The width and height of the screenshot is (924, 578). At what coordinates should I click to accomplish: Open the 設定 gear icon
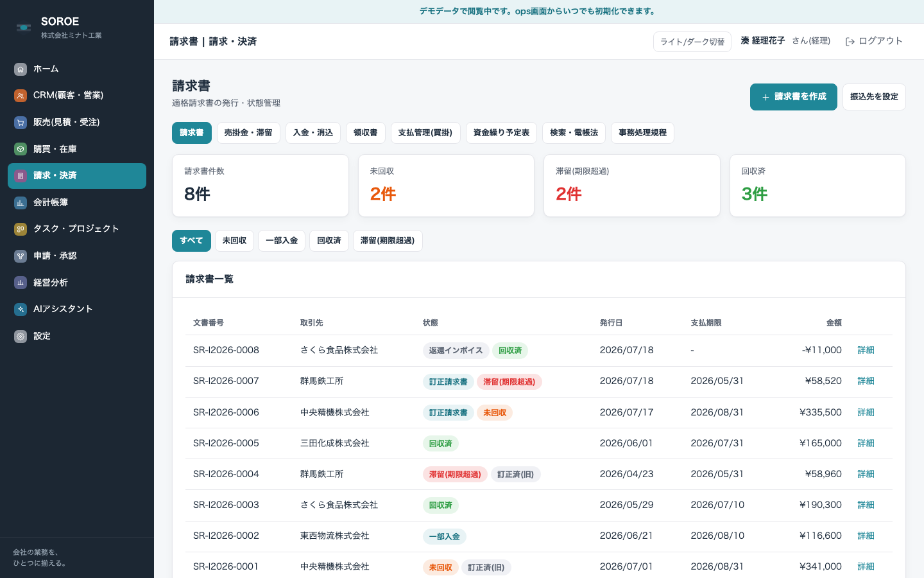21,337
